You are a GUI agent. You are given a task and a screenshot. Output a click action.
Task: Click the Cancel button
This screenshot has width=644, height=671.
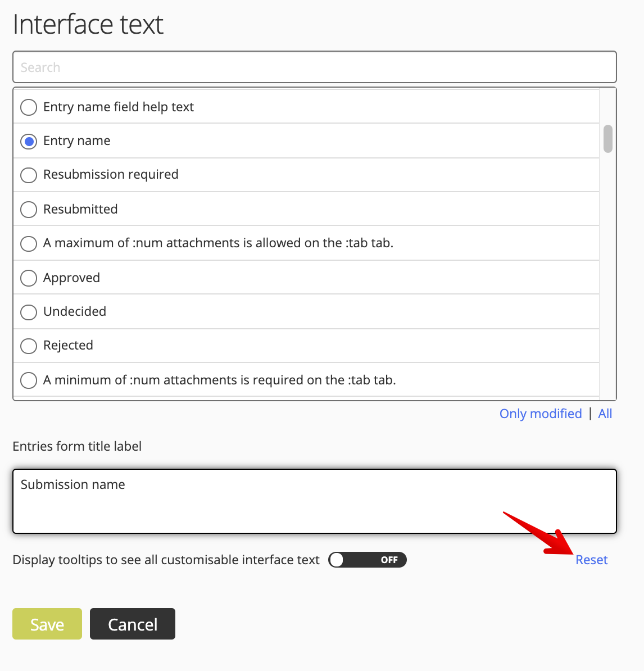pyautogui.click(x=133, y=624)
